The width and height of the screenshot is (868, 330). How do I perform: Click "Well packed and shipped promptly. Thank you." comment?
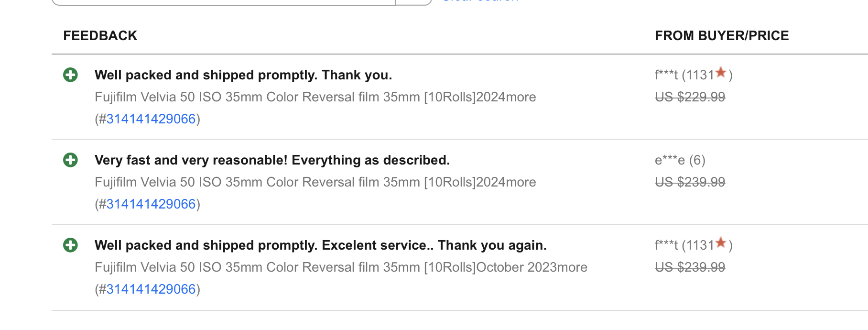pyautogui.click(x=243, y=75)
